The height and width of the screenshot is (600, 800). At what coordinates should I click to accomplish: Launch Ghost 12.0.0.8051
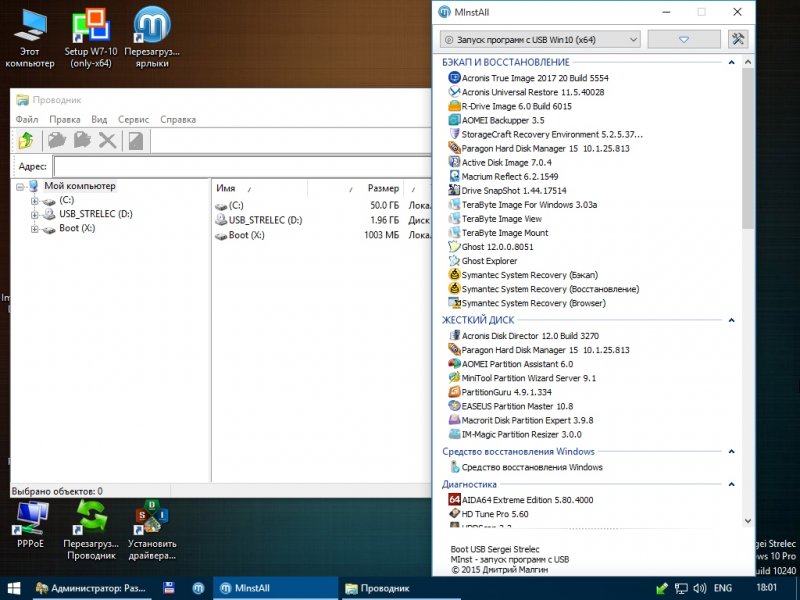490,247
